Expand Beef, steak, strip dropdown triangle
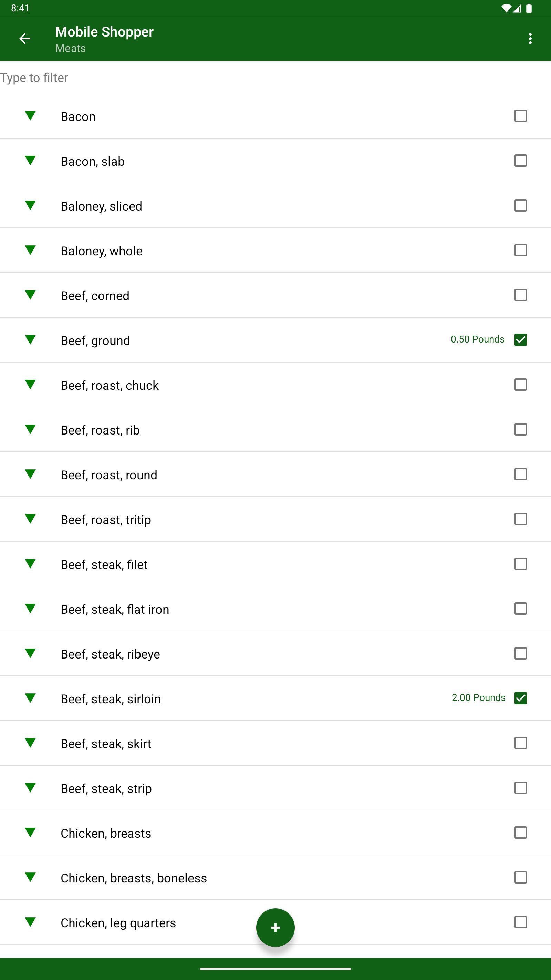This screenshot has width=551, height=980. [x=30, y=787]
